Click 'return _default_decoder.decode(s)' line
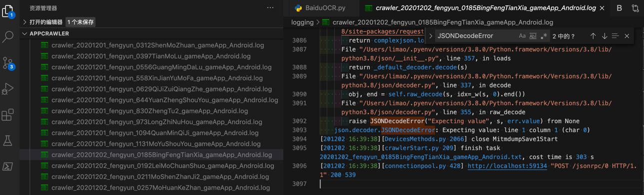 pos(408,67)
